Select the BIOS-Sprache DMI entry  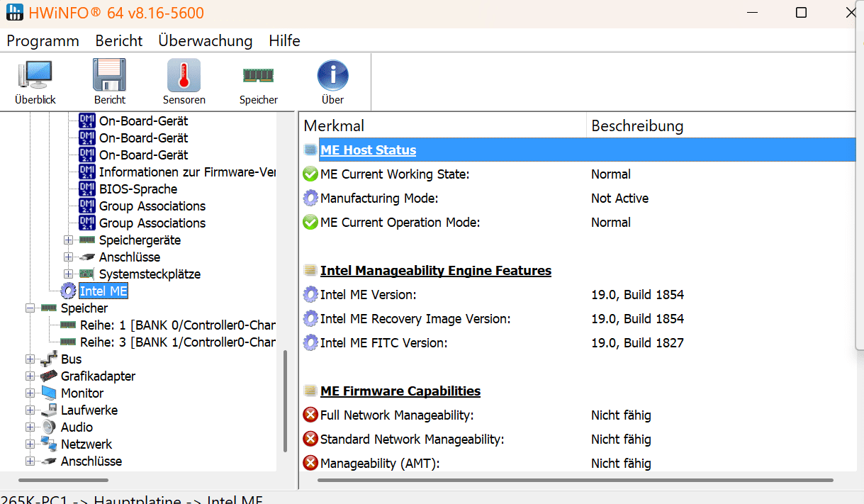138,189
